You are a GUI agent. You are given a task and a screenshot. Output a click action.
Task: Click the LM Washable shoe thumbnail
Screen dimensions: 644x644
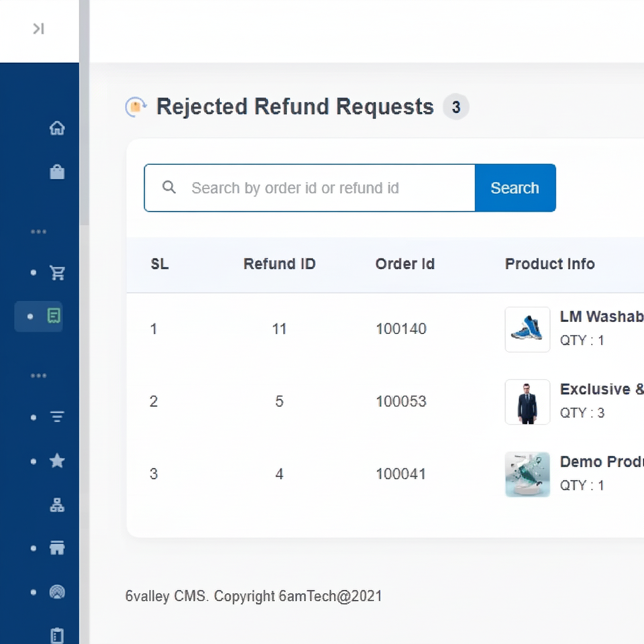527,329
